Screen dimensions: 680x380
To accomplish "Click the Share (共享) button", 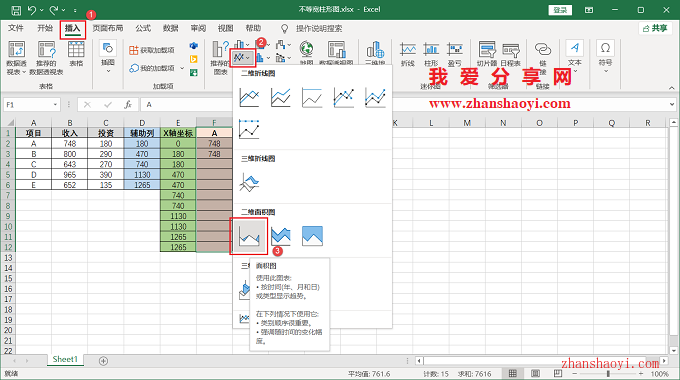I will coord(655,28).
